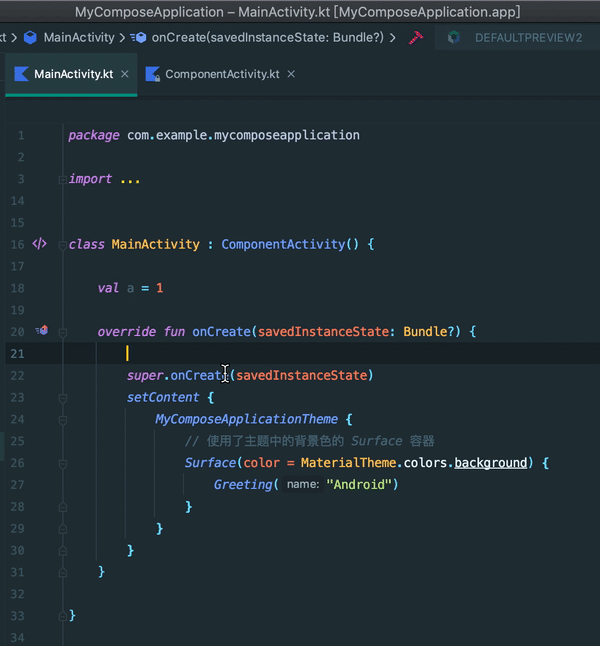The height and width of the screenshot is (646, 600).
Task: Collapse the MainActivity class fold on line 16
Action: (x=63, y=246)
